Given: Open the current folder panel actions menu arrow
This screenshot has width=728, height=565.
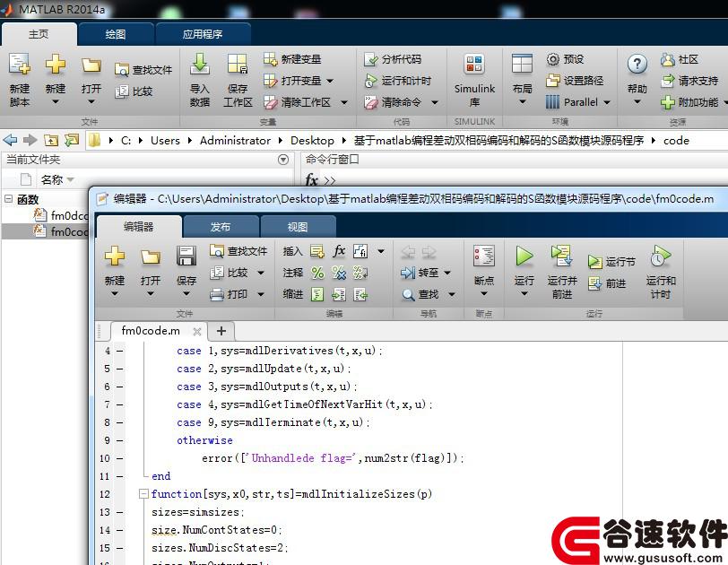Looking at the screenshot, I should point(282,160).
